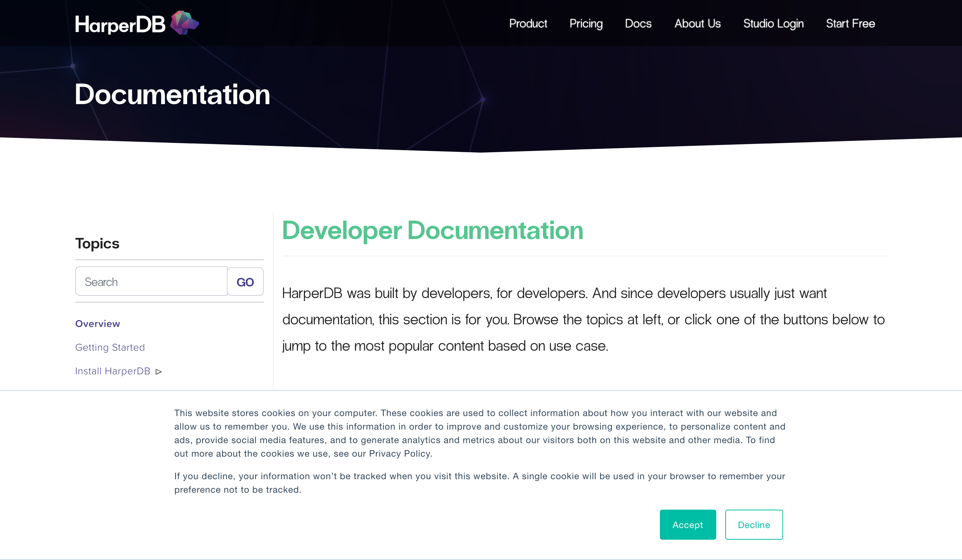Click the Studio Login link
Image resolution: width=962 pixels, height=560 pixels.
click(x=773, y=24)
